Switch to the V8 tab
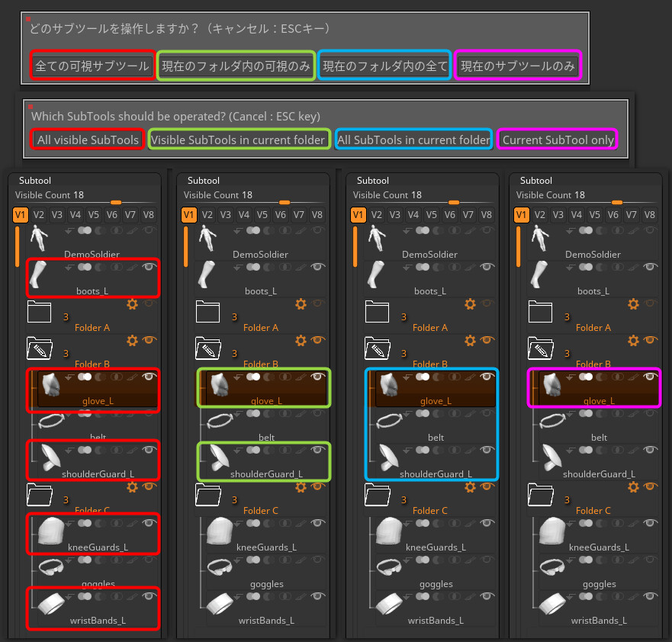 (148, 215)
